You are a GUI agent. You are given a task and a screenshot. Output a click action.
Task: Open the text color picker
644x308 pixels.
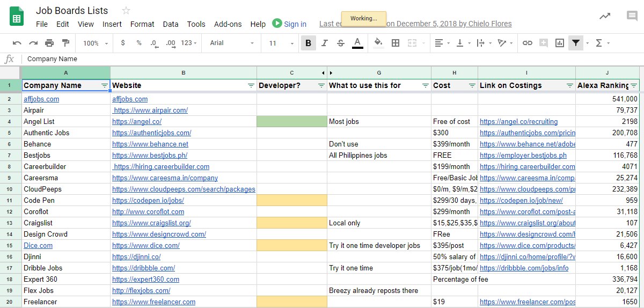(x=357, y=43)
